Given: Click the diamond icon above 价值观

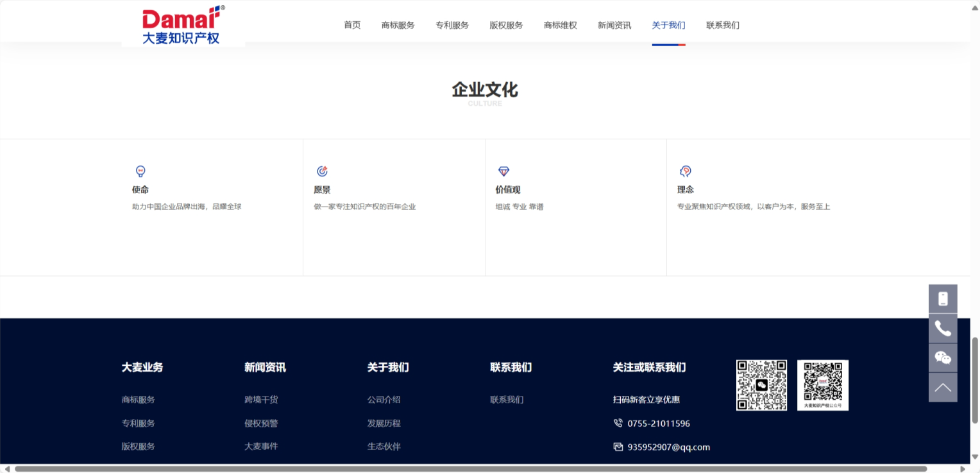Looking at the screenshot, I should [x=503, y=171].
